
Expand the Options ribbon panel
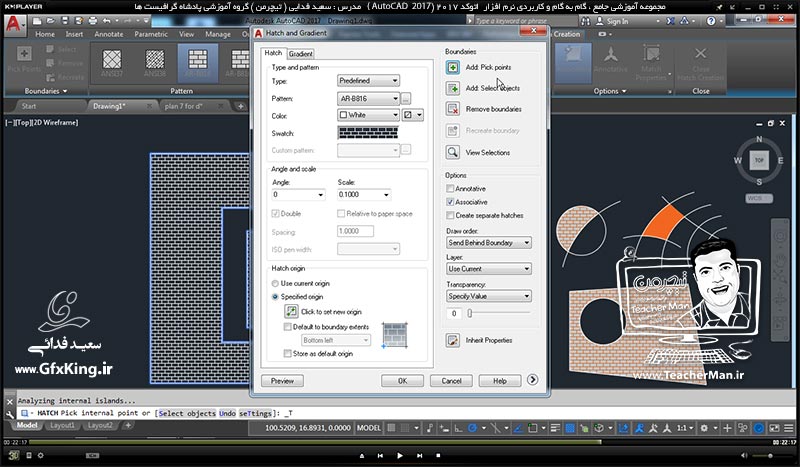coord(610,91)
